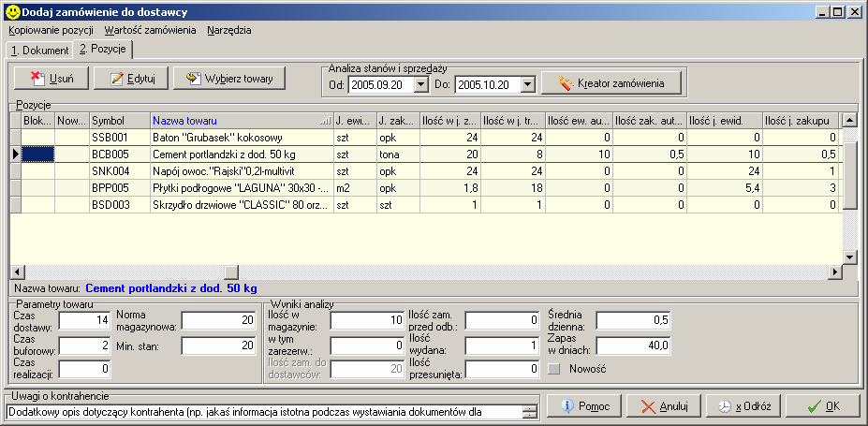
Task: Click the horizontal scrollbar thumb
Action: point(231,272)
